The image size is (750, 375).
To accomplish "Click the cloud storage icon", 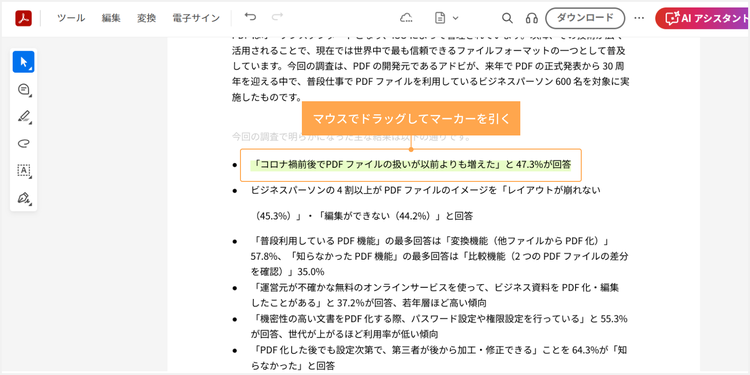I will pos(406,18).
